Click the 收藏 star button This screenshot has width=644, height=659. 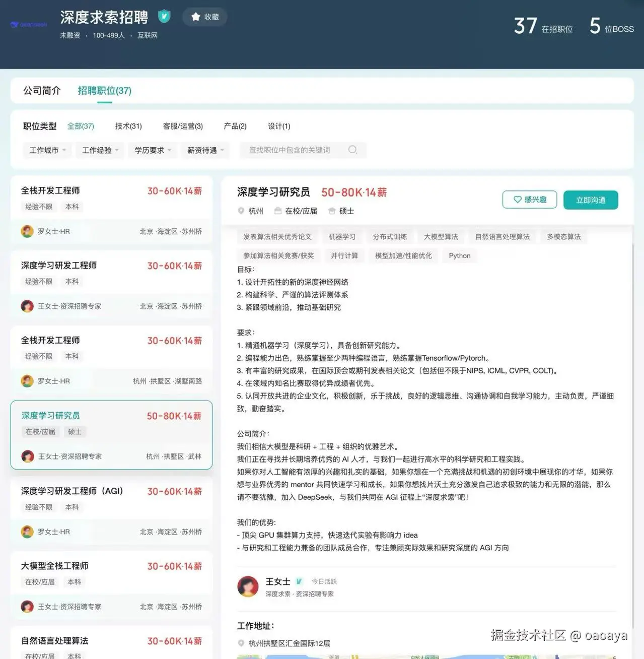click(x=205, y=17)
